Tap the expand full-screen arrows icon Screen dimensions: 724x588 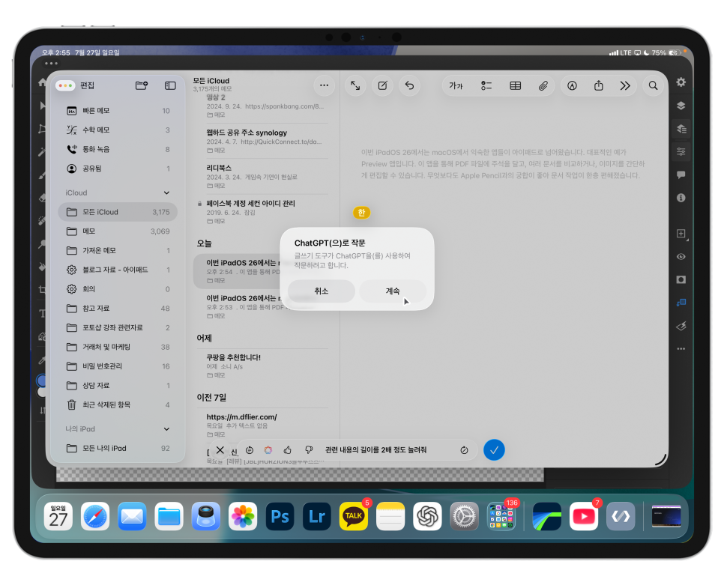pos(355,85)
